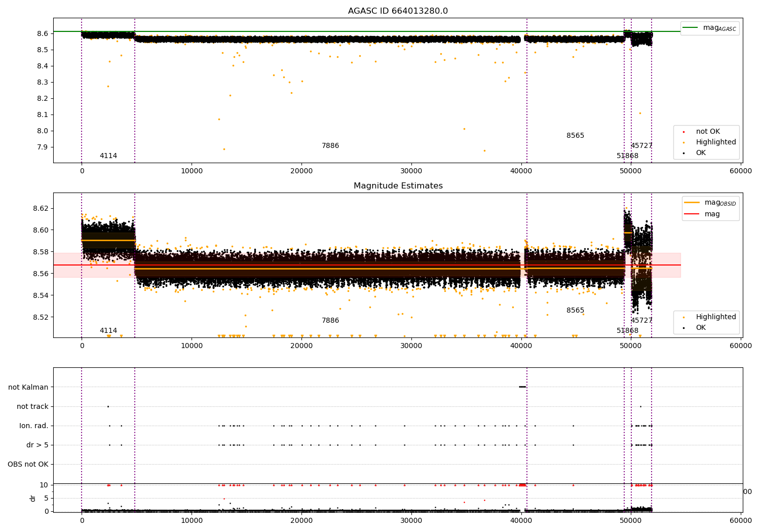
Task: Click the "Ion. rad." axis label
Action: click(34, 426)
